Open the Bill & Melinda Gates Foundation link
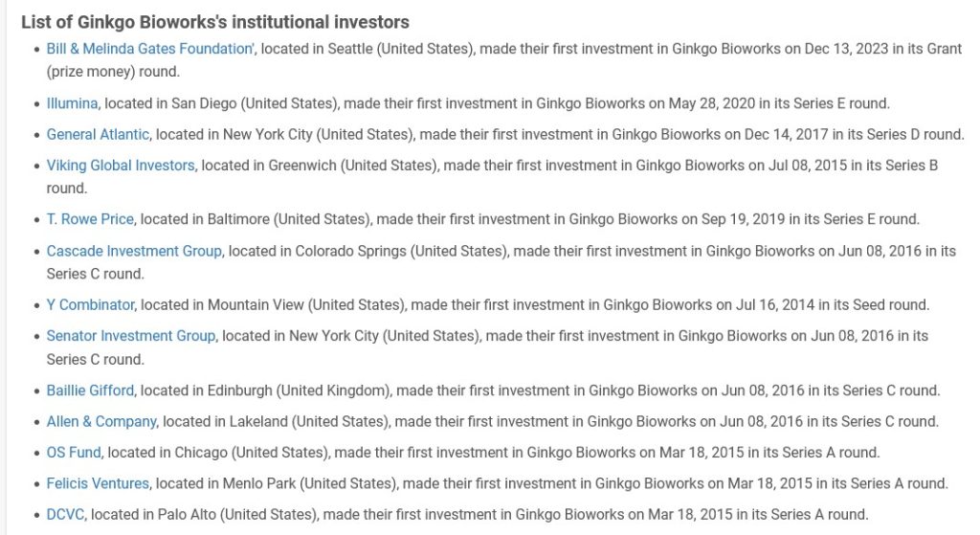This screenshot has height=535, width=980. [150, 49]
